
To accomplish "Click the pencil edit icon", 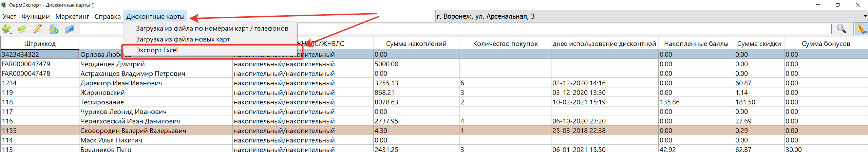I will coord(38,29).
